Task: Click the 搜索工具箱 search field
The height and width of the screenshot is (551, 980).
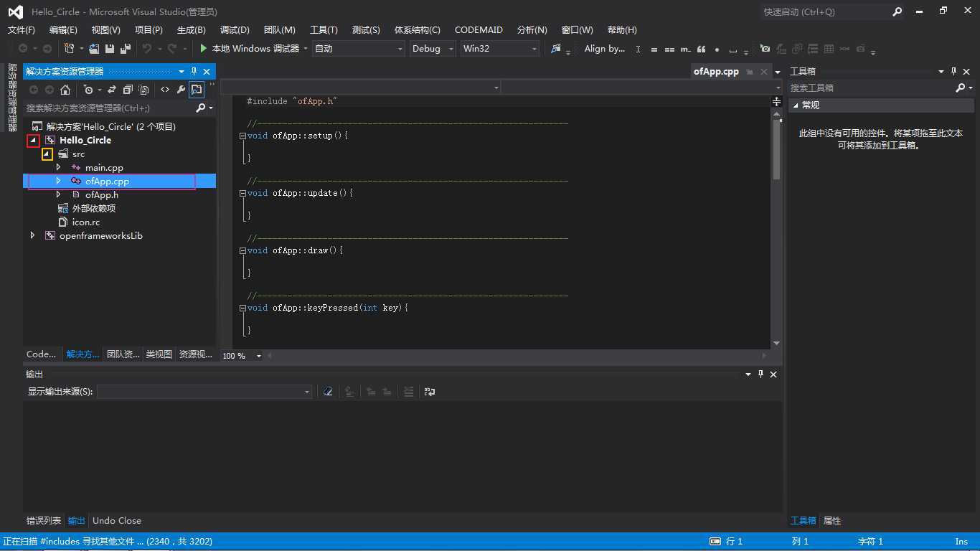Action: click(872, 88)
